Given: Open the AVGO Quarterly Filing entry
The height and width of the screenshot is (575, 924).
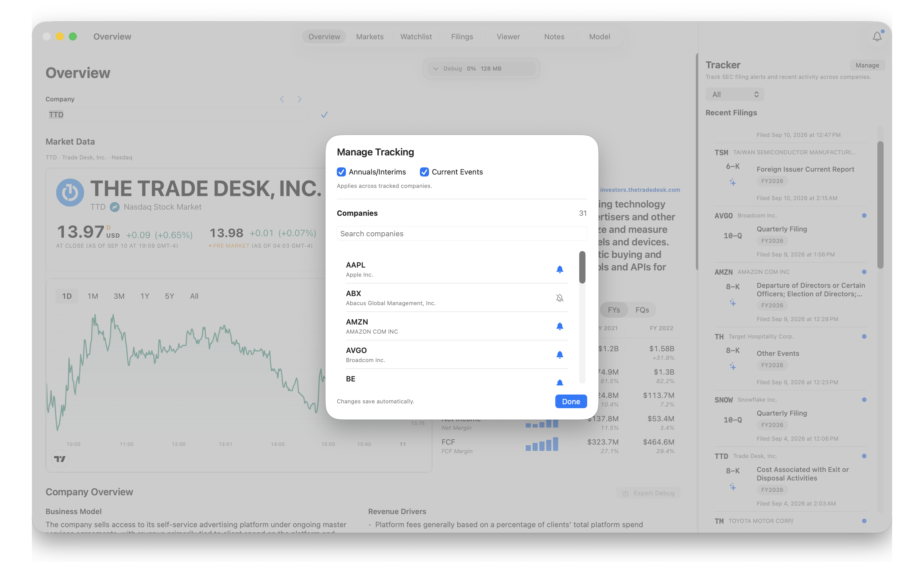Looking at the screenshot, I should [x=791, y=234].
